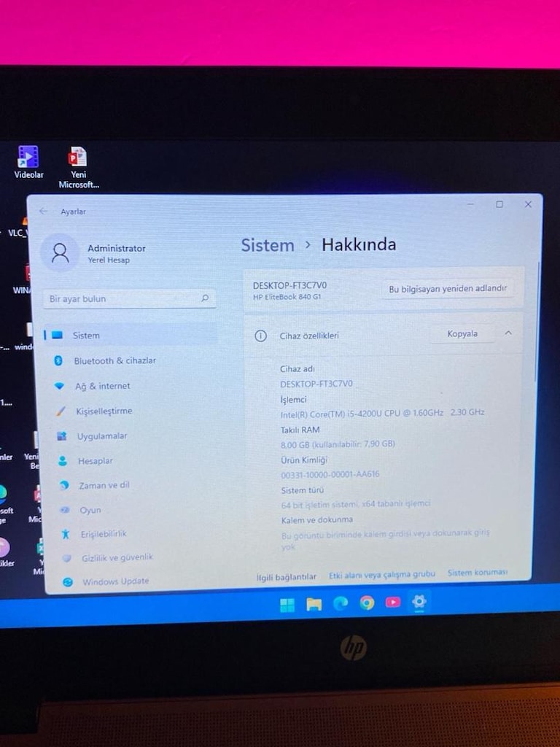Maximize the Ayarlar window

[499, 204]
